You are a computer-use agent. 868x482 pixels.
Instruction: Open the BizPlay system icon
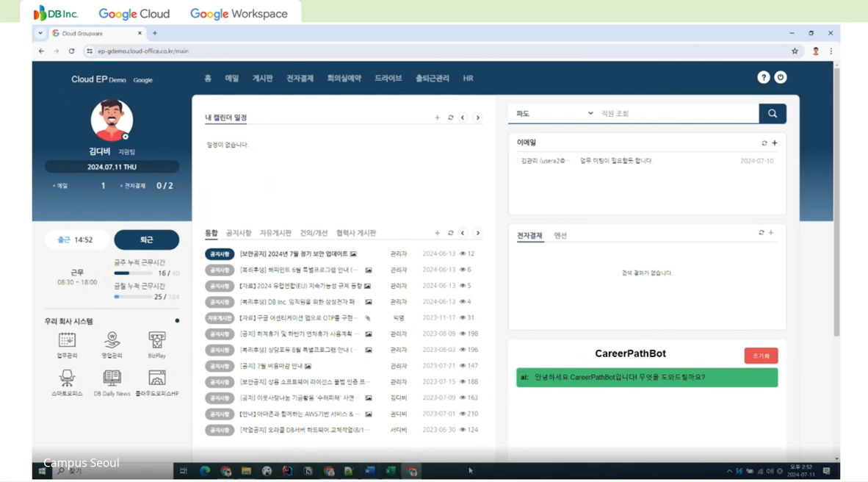tap(156, 345)
